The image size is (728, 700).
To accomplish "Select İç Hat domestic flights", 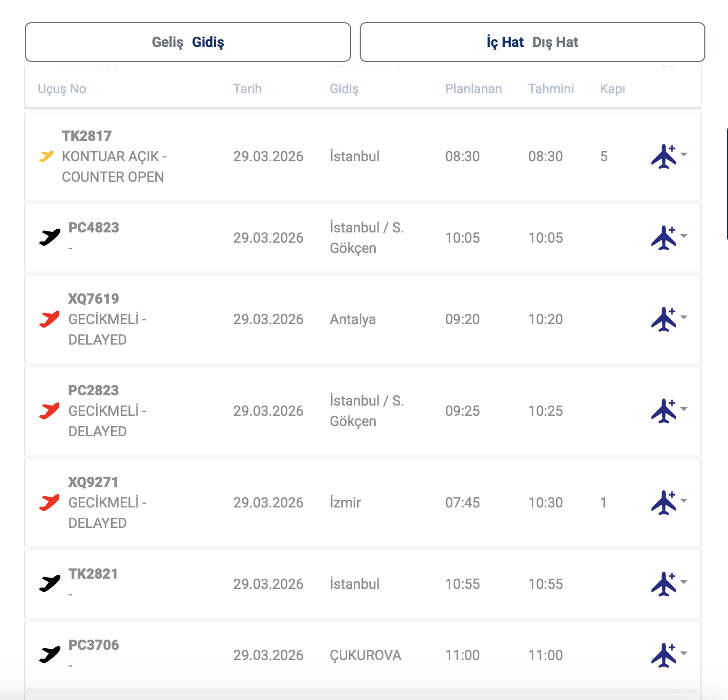I will point(505,42).
